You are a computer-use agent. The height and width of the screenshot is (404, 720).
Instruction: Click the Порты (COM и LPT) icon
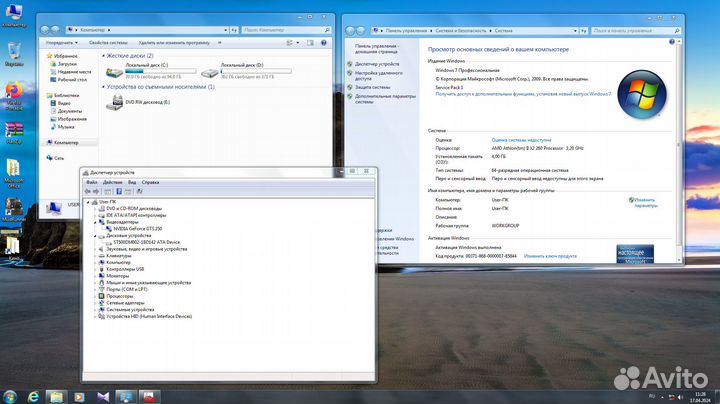tap(101, 289)
